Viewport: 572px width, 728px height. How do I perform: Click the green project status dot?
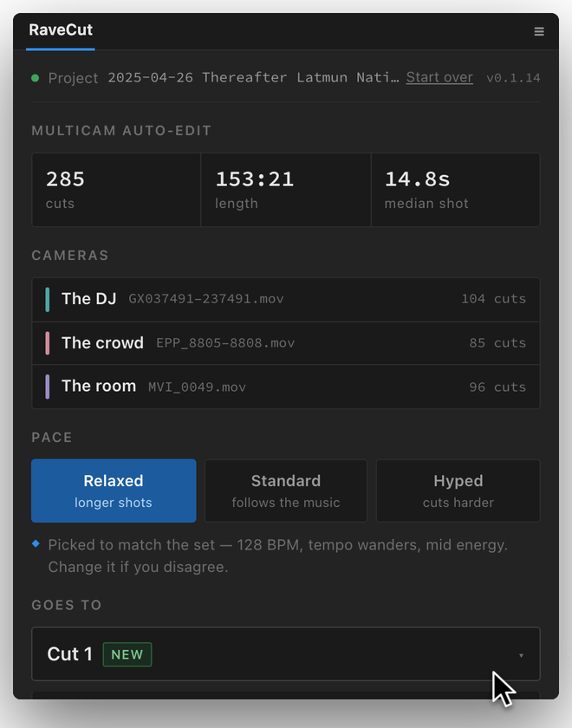point(35,78)
